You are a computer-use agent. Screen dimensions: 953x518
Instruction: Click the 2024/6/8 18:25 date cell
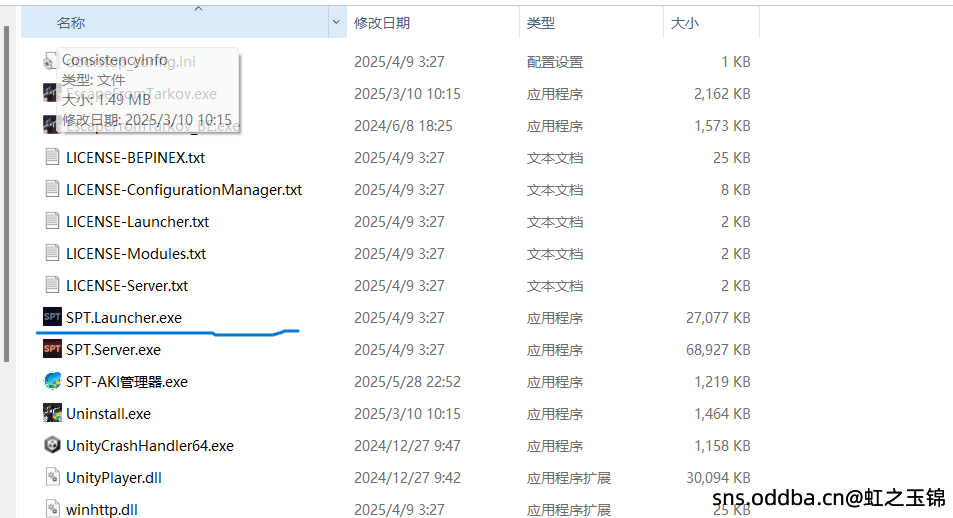404,126
